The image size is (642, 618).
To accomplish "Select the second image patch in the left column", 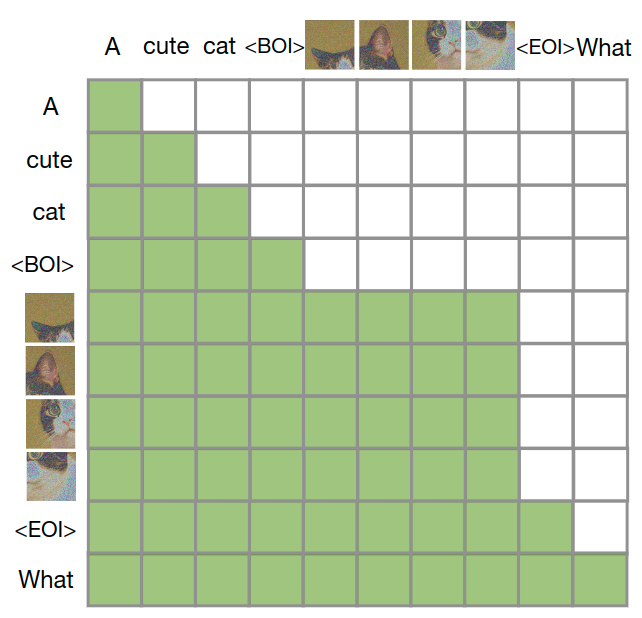I will point(50,370).
